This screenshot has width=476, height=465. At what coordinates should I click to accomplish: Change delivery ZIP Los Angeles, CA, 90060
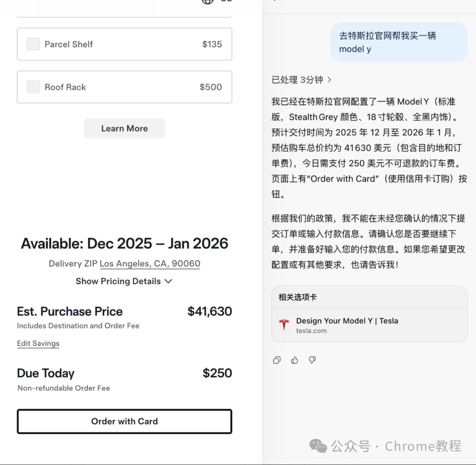click(150, 264)
